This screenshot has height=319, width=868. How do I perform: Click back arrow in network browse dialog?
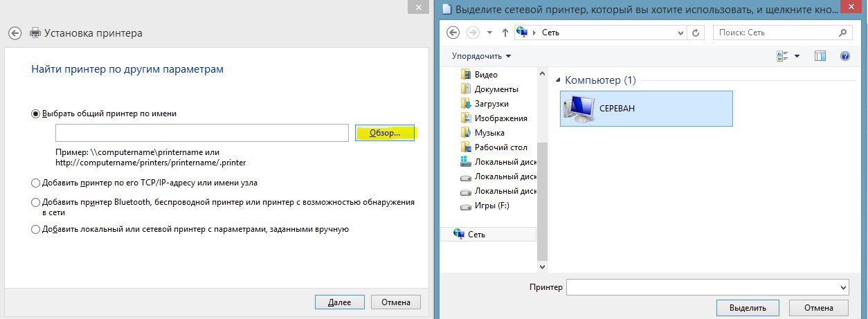453,33
